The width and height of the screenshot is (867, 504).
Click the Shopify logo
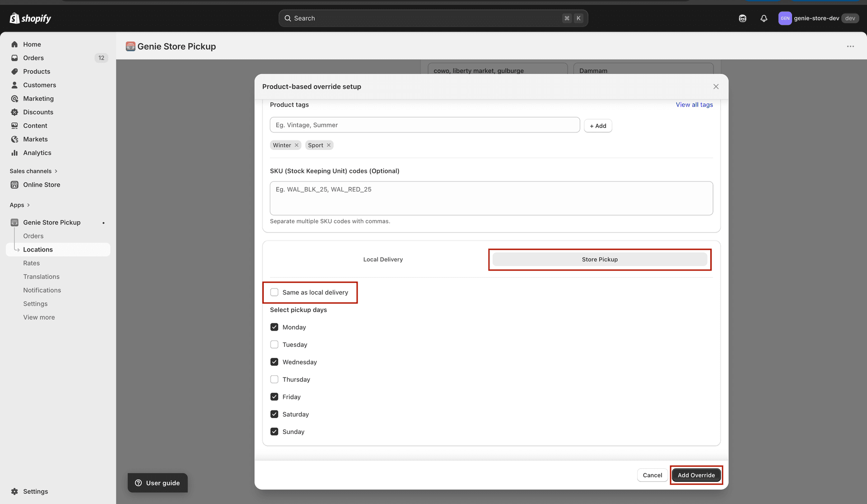[x=30, y=18]
